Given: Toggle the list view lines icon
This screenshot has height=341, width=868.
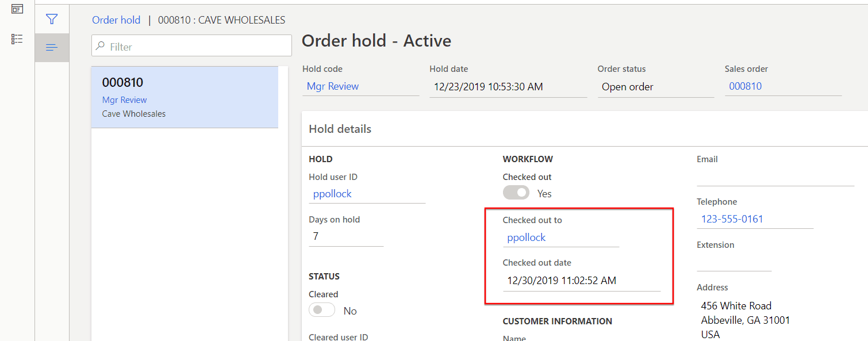Looking at the screenshot, I should 52,48.
